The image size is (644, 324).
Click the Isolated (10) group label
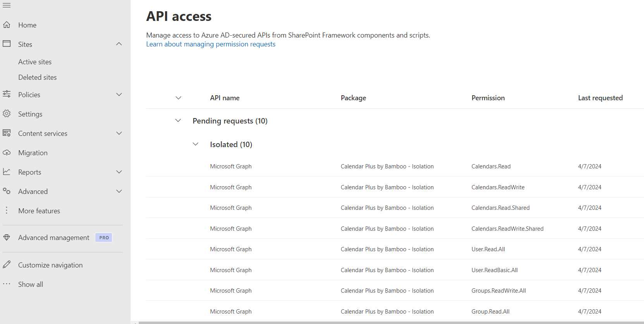(231, 144)
